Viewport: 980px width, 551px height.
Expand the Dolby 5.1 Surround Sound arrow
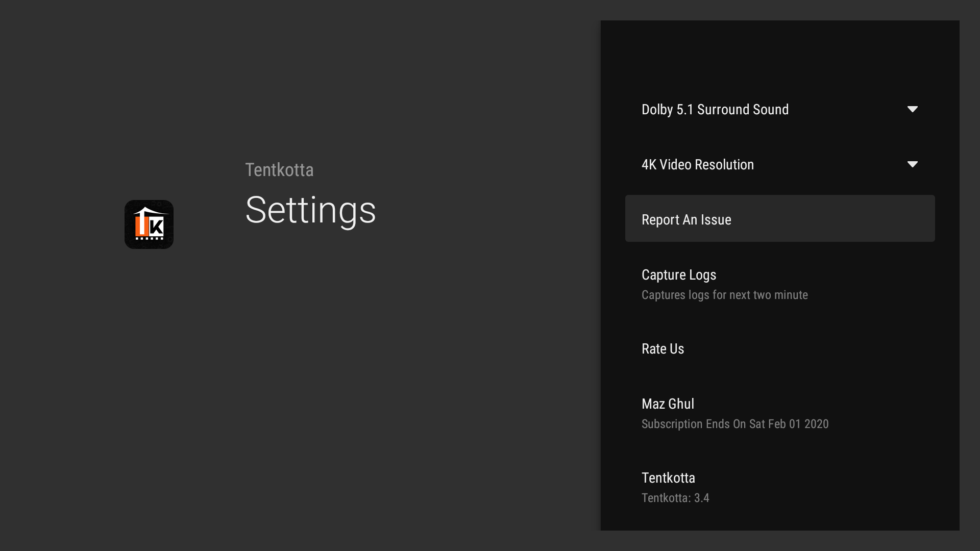point(912,109)
